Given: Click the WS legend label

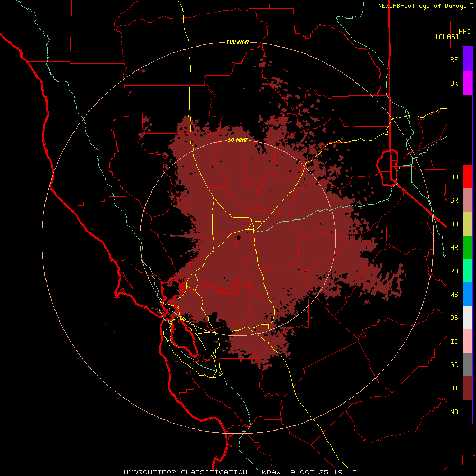Looking at the screenshot, I should pyautogui.click(x=454, y=294).
